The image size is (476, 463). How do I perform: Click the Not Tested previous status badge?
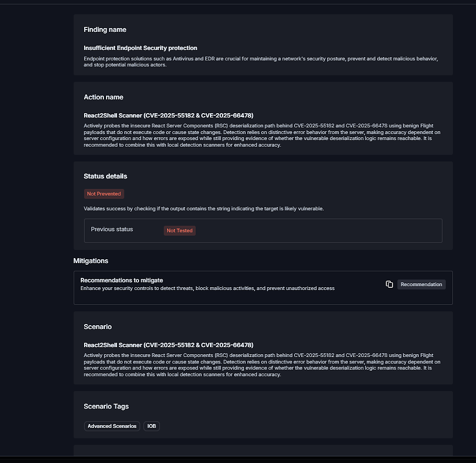tap(180, 231)
